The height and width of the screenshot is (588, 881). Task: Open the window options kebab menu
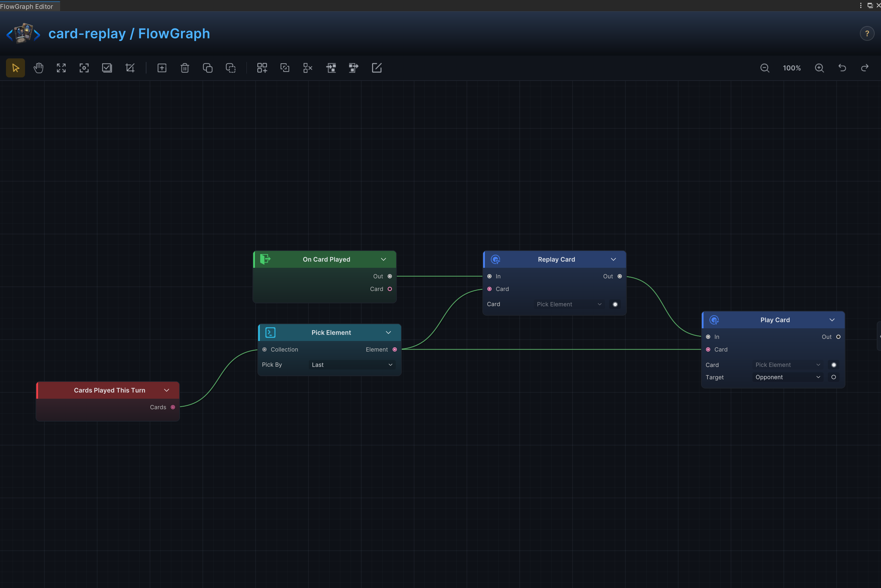[x=861, y=5]
